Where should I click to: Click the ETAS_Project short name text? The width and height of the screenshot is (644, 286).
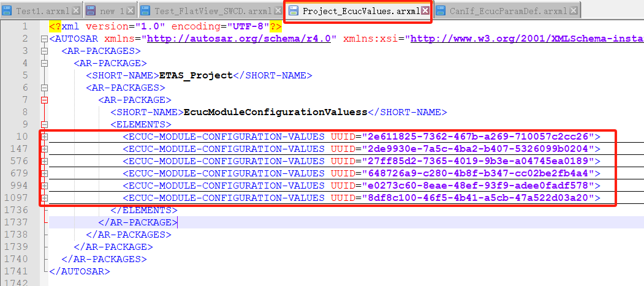pos(196,75)
